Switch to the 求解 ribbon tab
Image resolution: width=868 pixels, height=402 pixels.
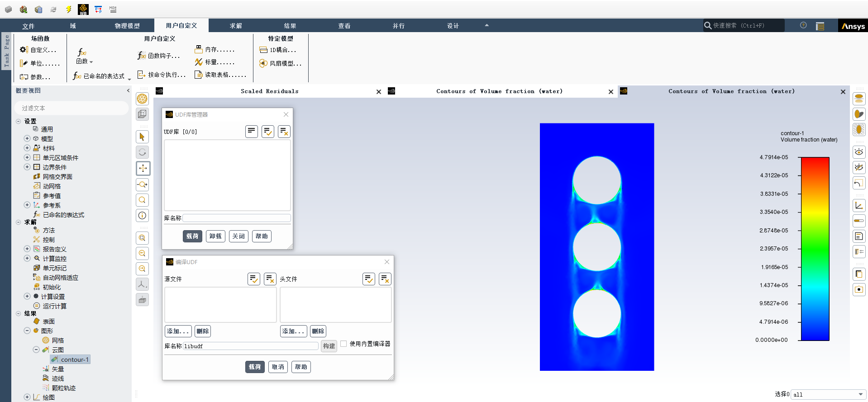[x=236, y=26]
